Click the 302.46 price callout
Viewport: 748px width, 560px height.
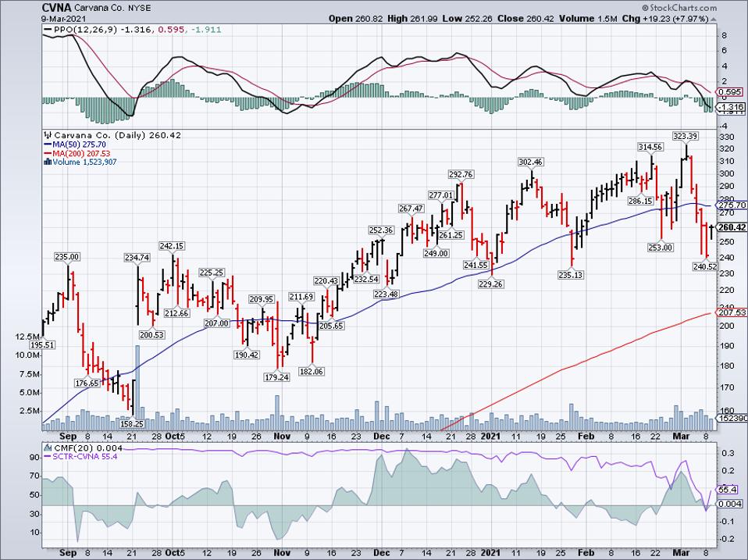(x=530, y=162)
